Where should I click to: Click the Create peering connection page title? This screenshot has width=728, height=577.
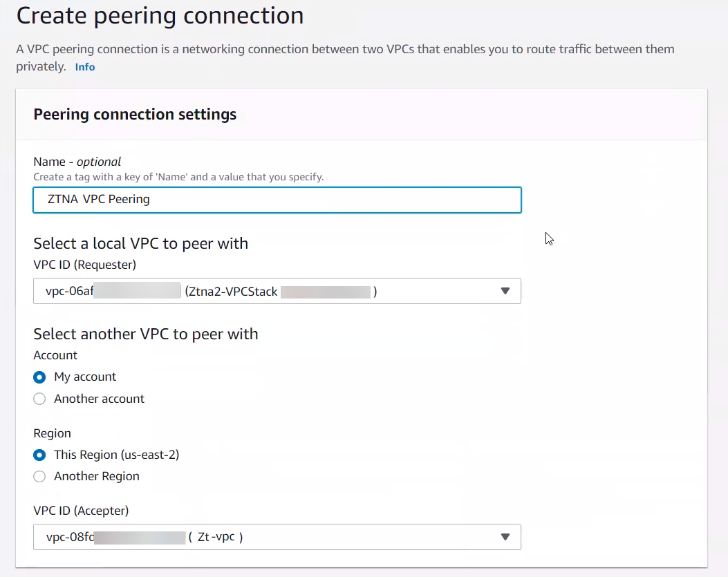(160, 15)
